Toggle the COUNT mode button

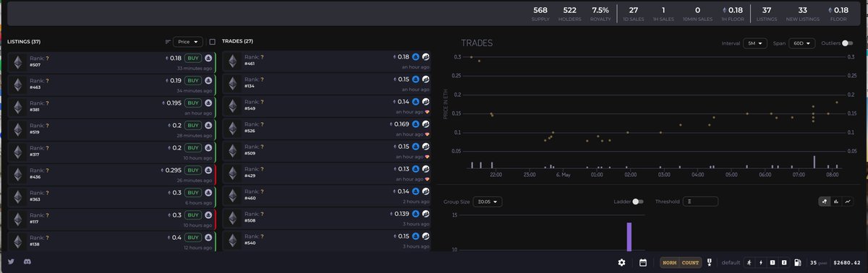(690, 262)
